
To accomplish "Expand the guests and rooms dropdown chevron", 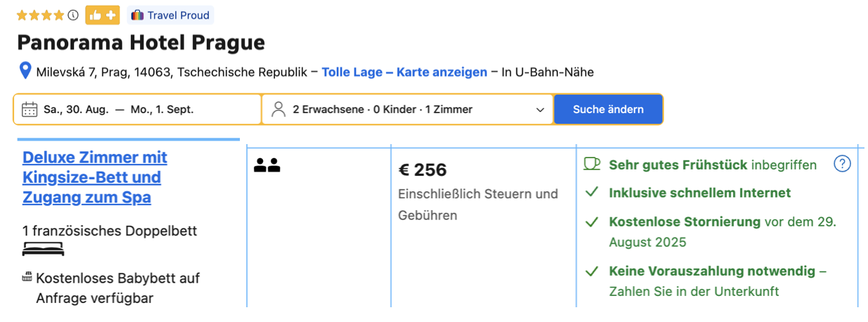I will click(x=540, y=110).
